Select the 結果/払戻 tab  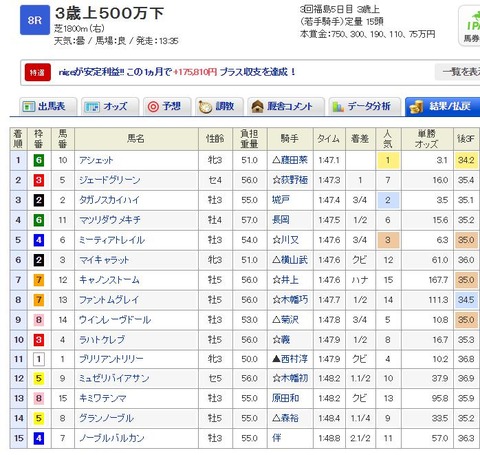443,107
